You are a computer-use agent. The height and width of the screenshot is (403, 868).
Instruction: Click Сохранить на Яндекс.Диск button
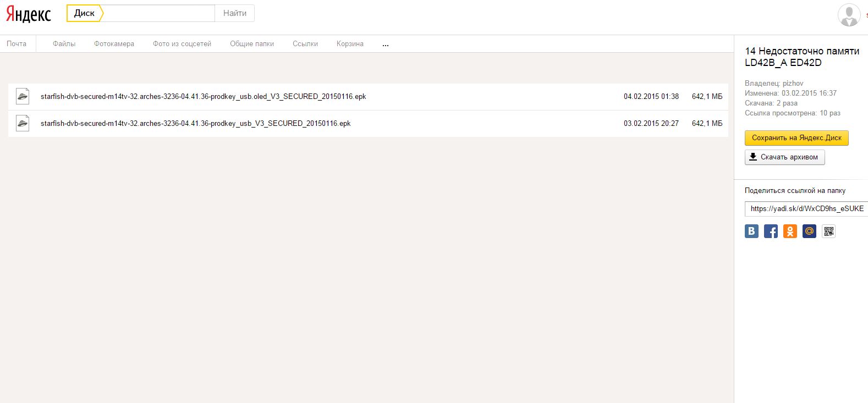(x=796, y=138)
